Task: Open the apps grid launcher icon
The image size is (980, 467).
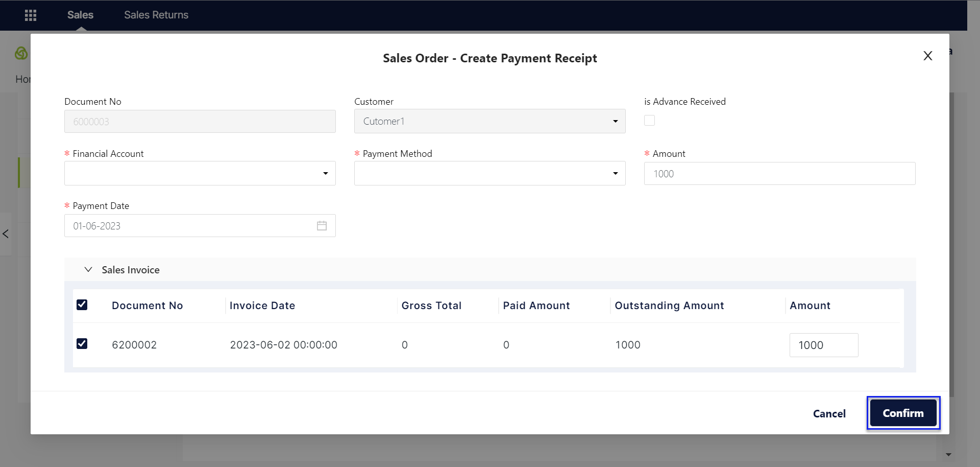Action: pyautogui.click(x=31, y=15)
